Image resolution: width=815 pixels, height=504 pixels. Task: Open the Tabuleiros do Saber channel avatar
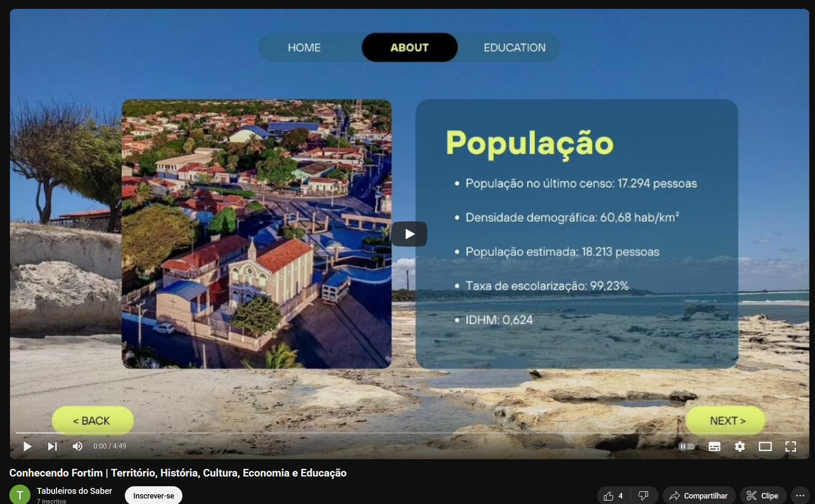[20, 494]
